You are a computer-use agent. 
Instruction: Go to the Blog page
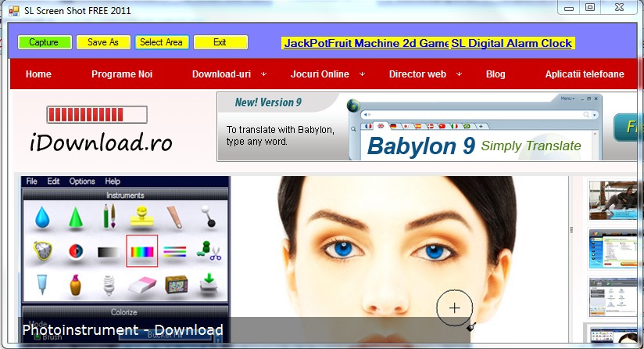[496, 74]
